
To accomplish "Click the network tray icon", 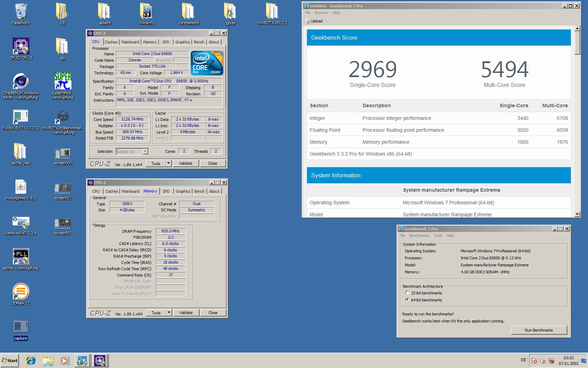I will (x=551, y=361).
